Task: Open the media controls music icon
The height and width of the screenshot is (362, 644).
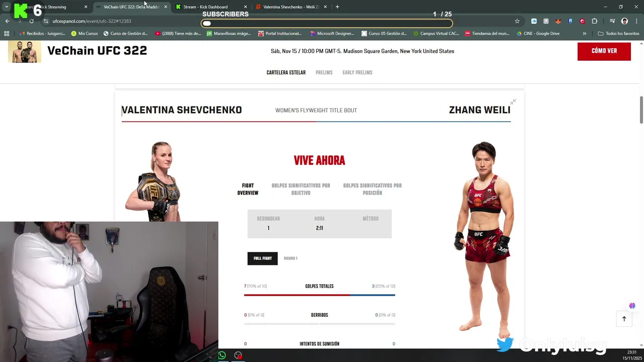Action: [x=612, y=21]
